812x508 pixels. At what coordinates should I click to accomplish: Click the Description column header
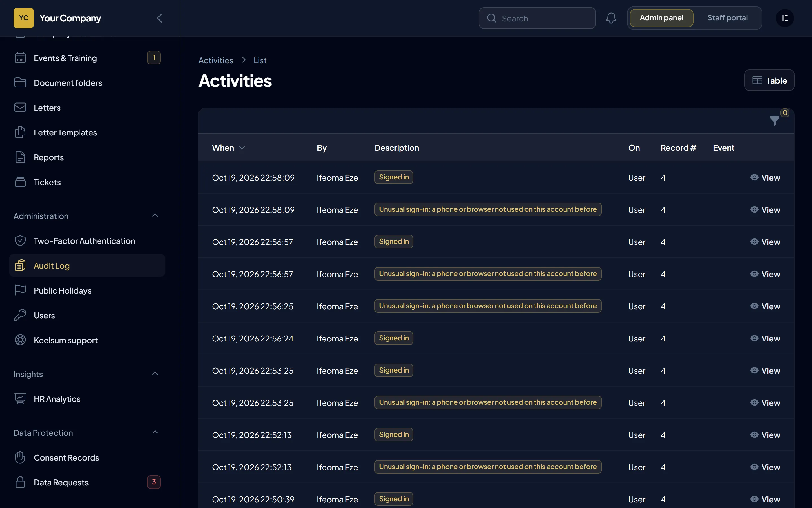(x=397, y=148)
